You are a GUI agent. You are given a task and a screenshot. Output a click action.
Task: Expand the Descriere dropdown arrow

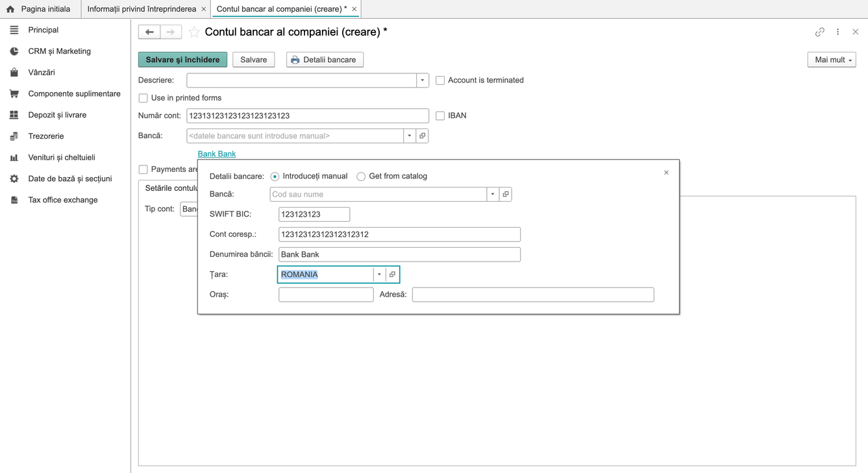coord(423,80)
